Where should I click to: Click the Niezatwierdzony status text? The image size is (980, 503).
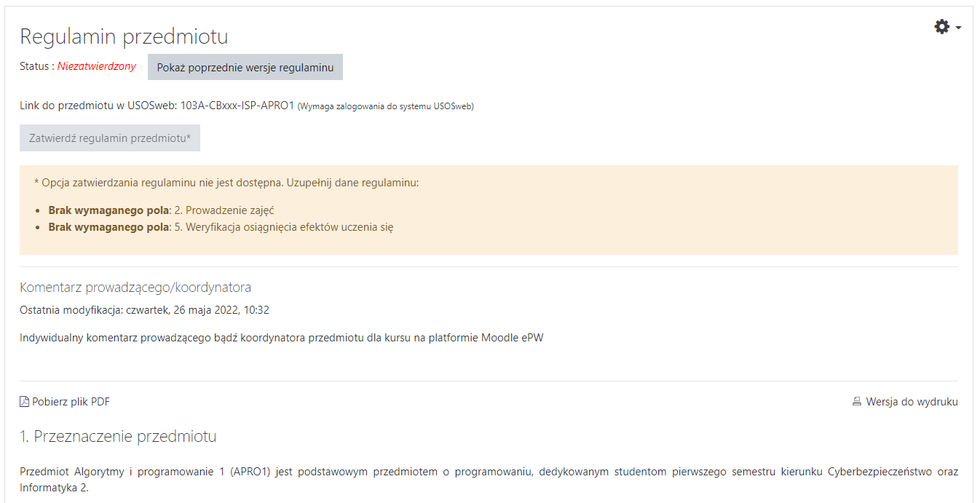[x=97, y=66]
